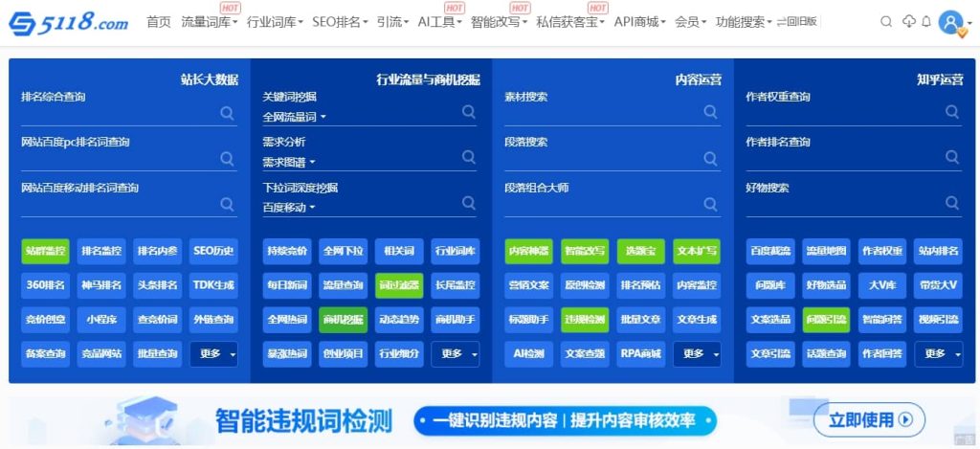Open the user avatar icon
This screenshot has width=980, height=449.
[x=952, y=23]
